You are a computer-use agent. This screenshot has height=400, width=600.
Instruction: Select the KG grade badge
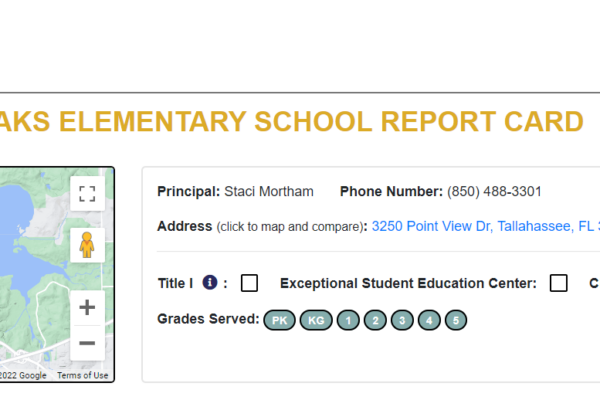tap(316, 320)
